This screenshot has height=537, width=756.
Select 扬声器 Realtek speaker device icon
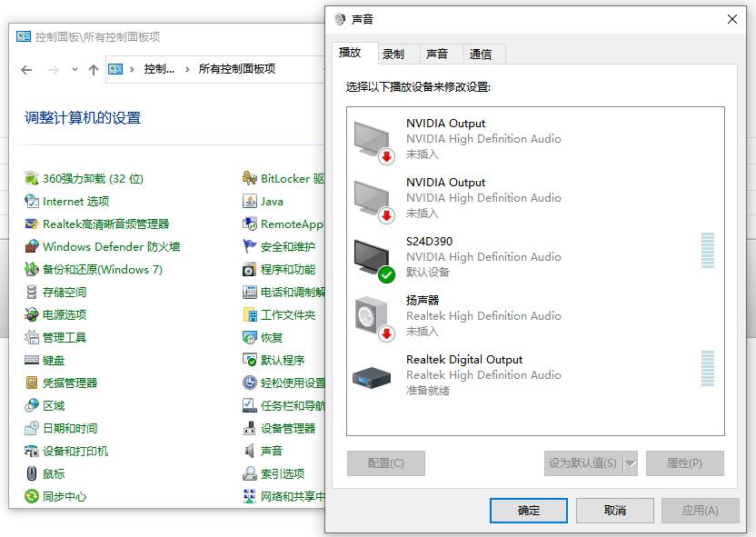[x=374, y=319]
